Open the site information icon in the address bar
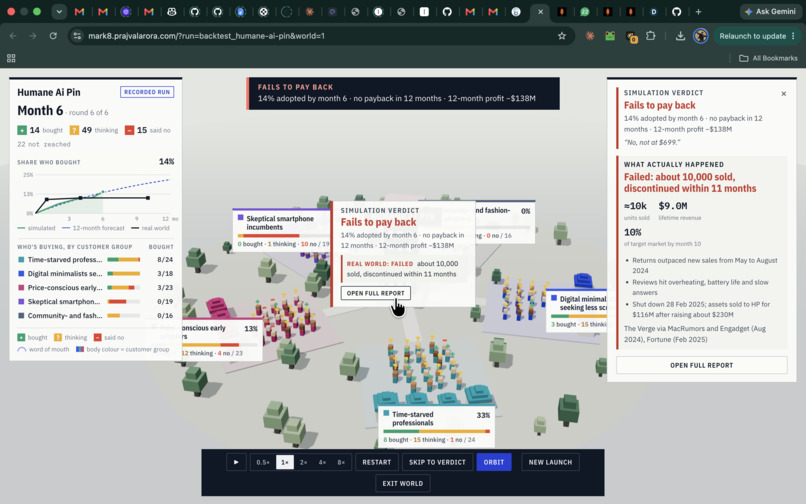This screenshot has height=504, width=806. [x=77, y=35]
